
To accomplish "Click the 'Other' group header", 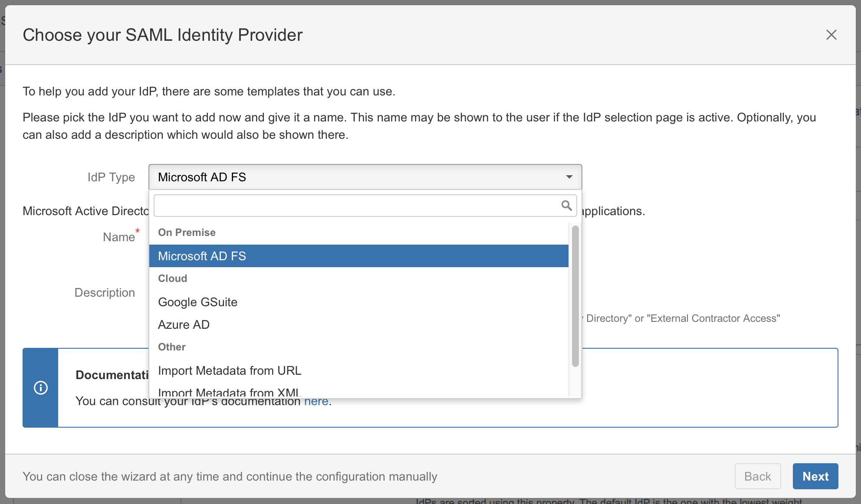I will (x=172, y=347).
